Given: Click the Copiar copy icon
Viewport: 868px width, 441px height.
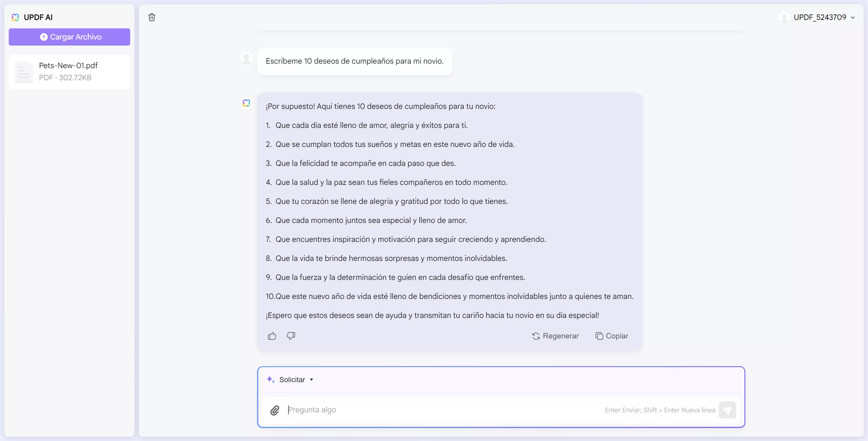Looking at the screenshot, I should click(x=599, y=336).
